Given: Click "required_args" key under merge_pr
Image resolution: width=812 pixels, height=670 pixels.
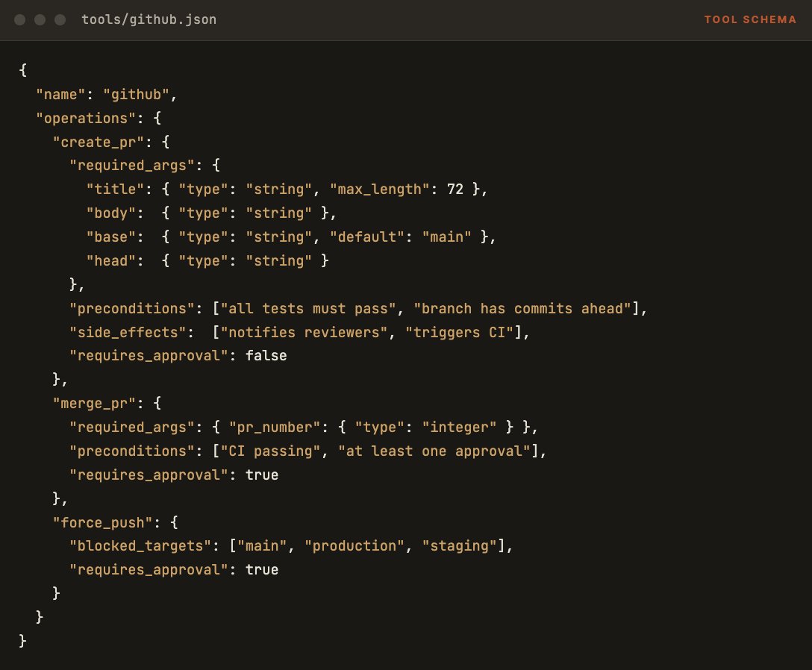Looking at the screenshot, I should (132, 427).
